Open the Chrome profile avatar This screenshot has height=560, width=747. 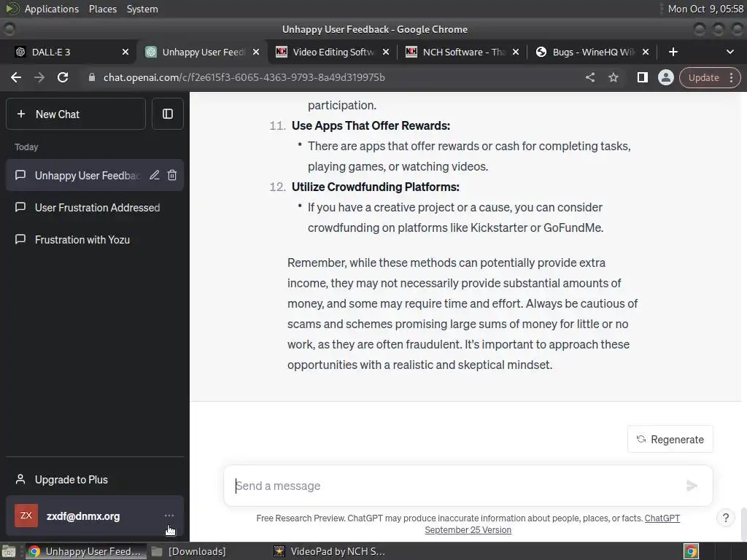pos(665,77)
